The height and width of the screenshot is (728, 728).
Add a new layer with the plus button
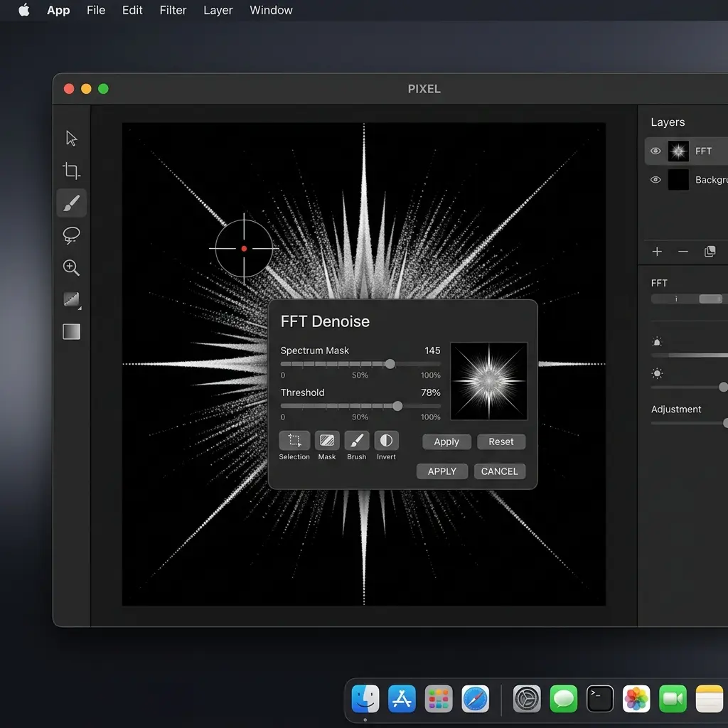(657, 251)
